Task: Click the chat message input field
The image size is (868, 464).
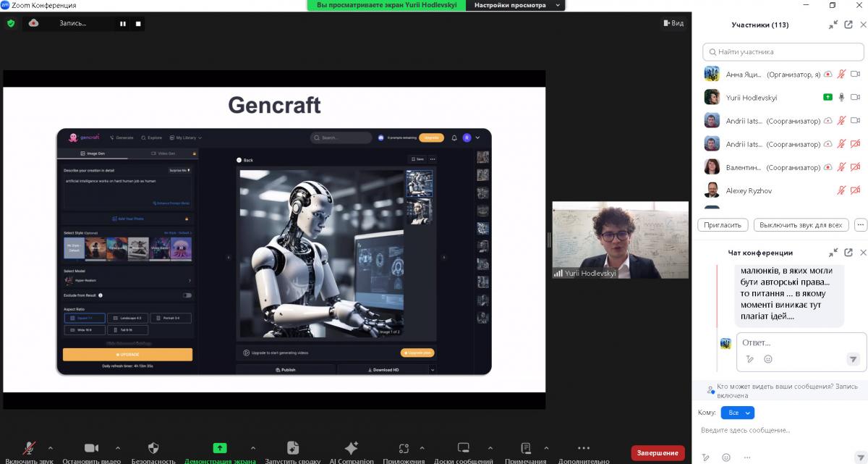Action: [x=781, y=431]
